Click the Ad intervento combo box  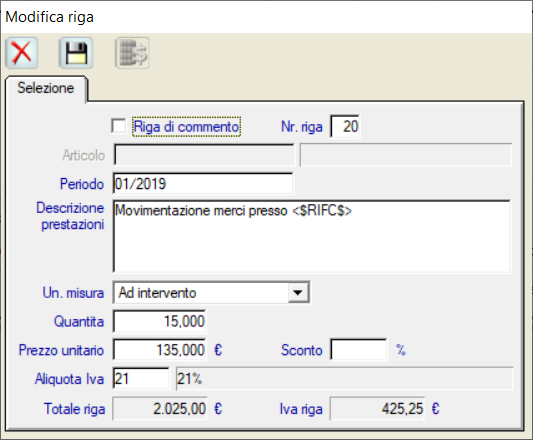pyautogui.click(x=211, y=292)
